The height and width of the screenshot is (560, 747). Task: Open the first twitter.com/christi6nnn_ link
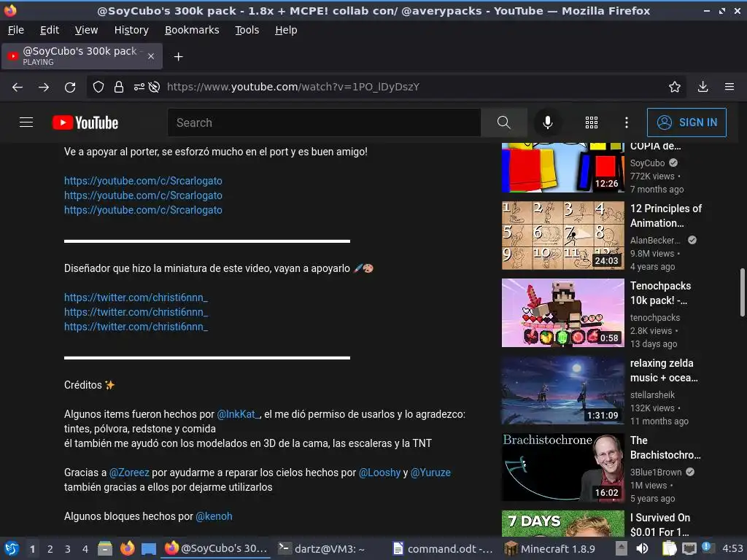click(x=136, y=297)
